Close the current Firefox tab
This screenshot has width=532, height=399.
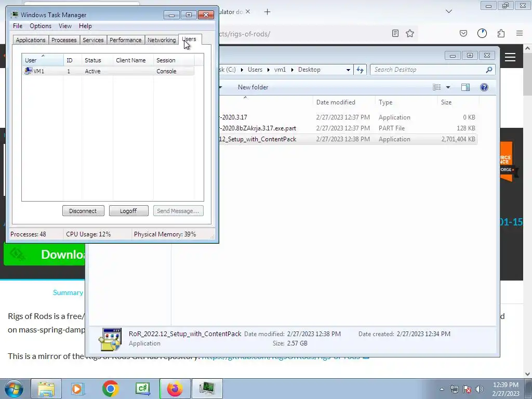(248, 11)
